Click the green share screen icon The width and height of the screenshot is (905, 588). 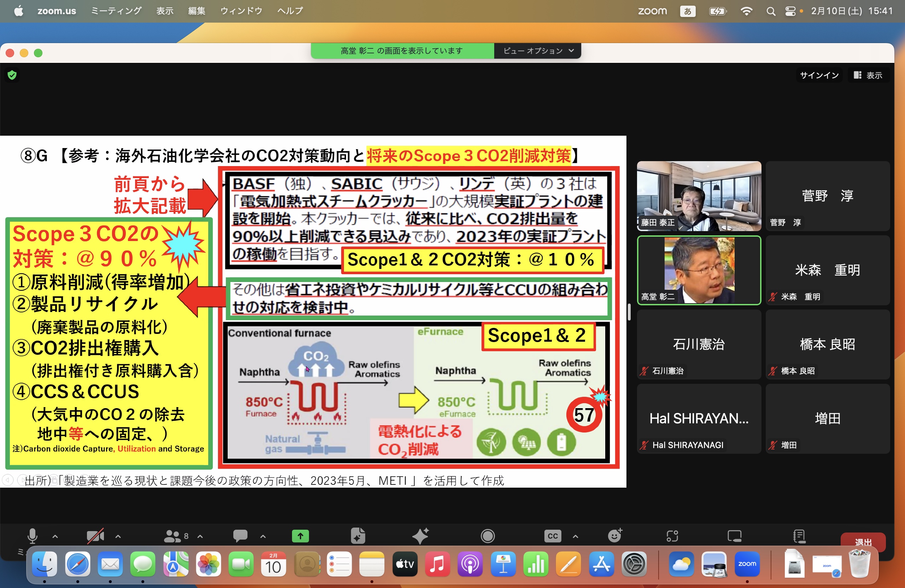click(300, 536)
